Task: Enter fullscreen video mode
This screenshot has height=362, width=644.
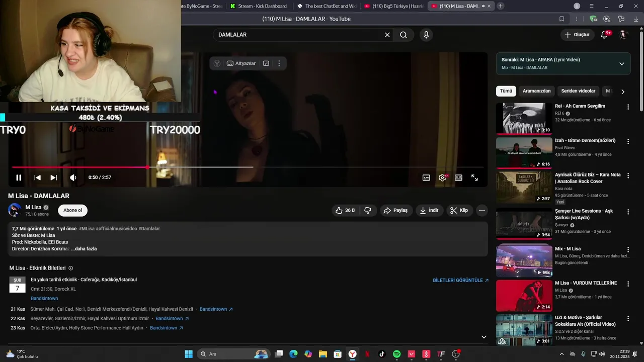Action: click(474, 177)
